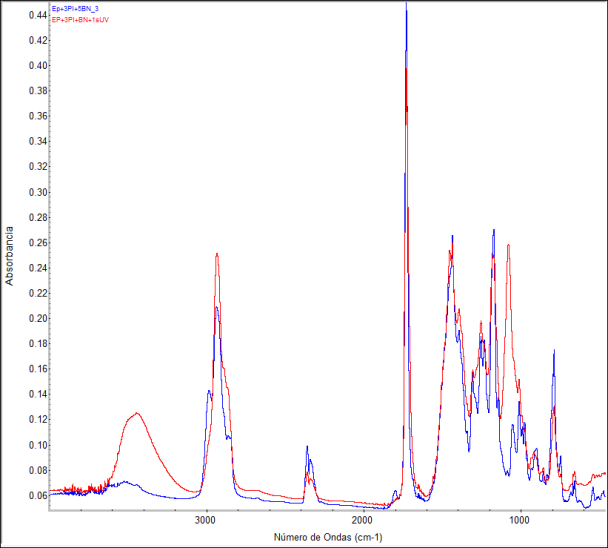Click the 2000 tick label on x-axis
The height and width of the screenshot is (548, 608).
click(362, 520)
